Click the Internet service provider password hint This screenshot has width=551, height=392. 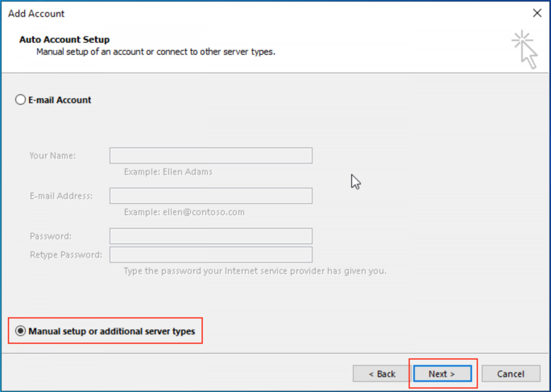point(255,271)
